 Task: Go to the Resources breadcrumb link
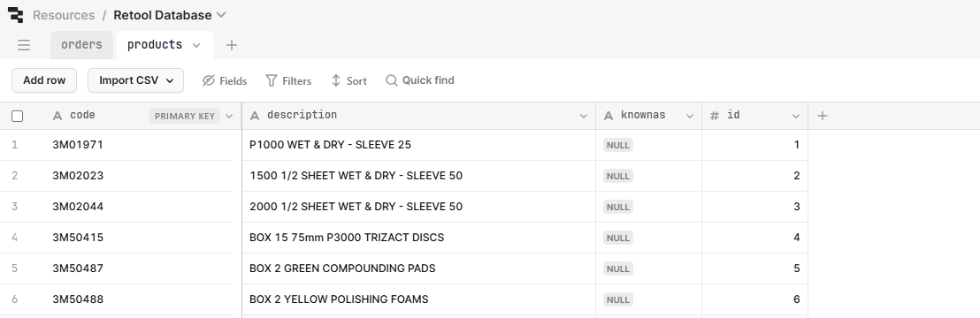(x=64, y=15)
